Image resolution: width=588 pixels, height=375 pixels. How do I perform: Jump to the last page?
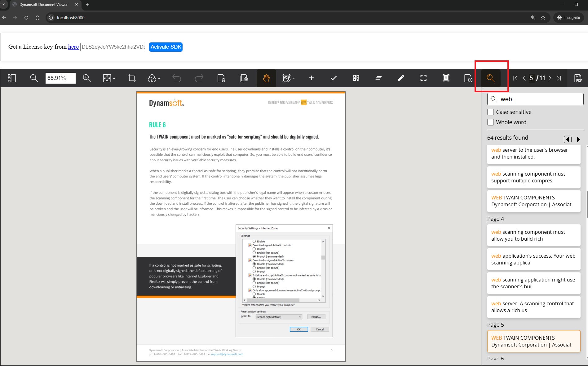(559, 78)
